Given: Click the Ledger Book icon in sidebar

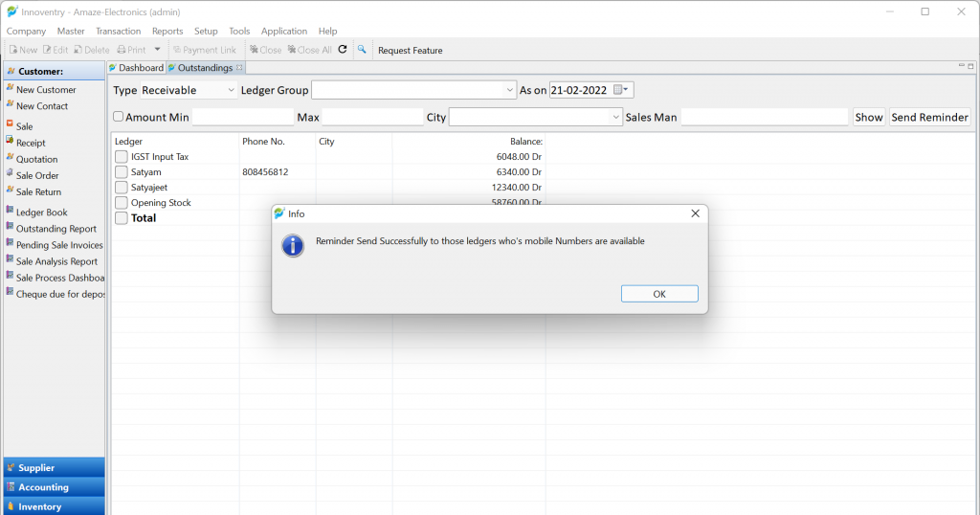Looking at the screenshot, I should 10,210.
